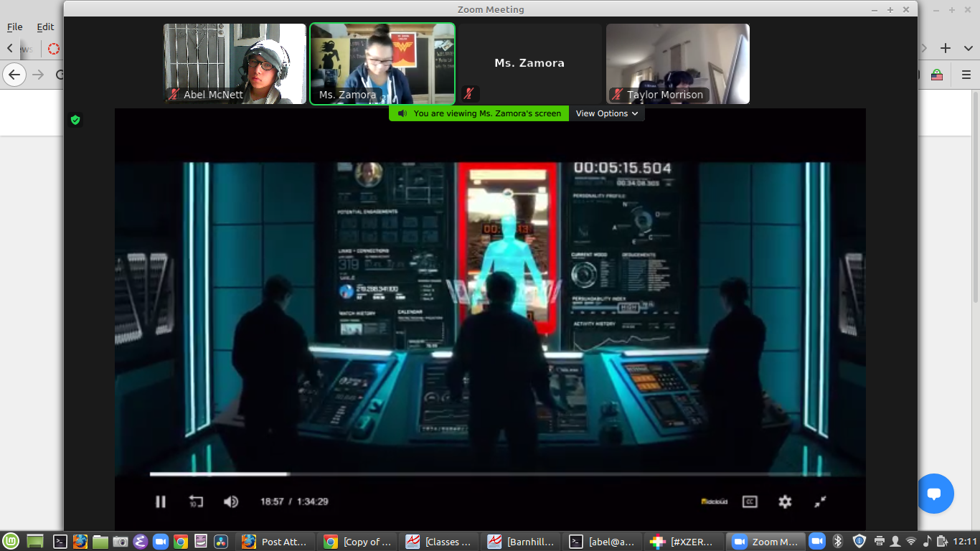Click the rewind 10 seconds icon
Screen dimensions: 980x551
196,501
